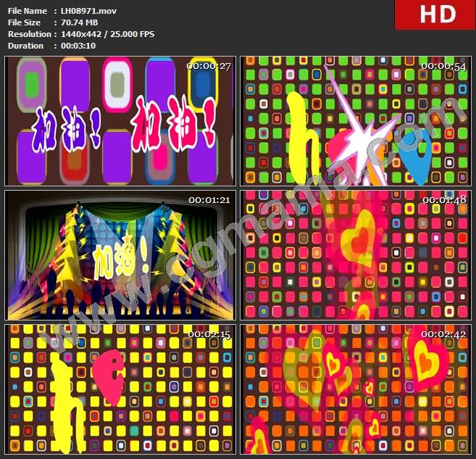476x459 pixels.
Task: Click the 00:01:21 timestamp label
Action: 209,199
